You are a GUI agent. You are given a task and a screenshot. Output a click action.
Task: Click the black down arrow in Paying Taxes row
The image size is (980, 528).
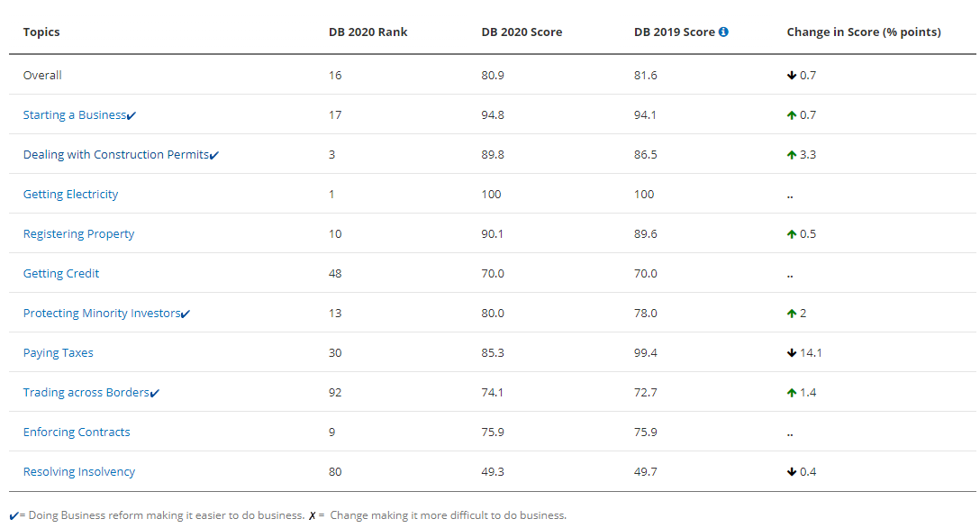(792, 353)
